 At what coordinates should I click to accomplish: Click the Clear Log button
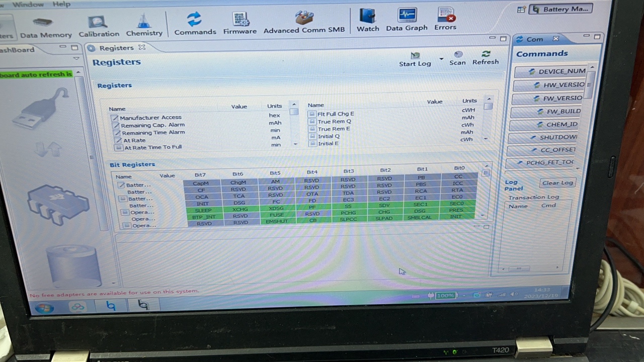pyautogui.click(x=557, y=183)
